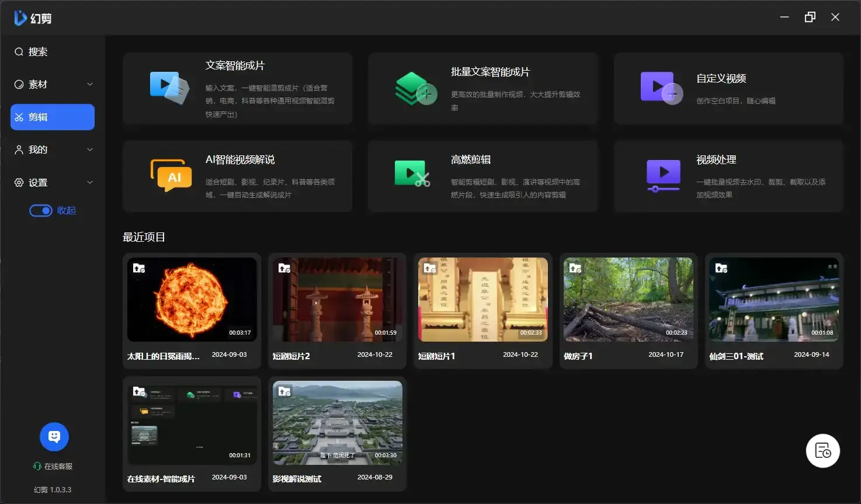This screenshot has width=861, height=504.
Task: Expand the 我的 section chevron
Action: [90, 150]
